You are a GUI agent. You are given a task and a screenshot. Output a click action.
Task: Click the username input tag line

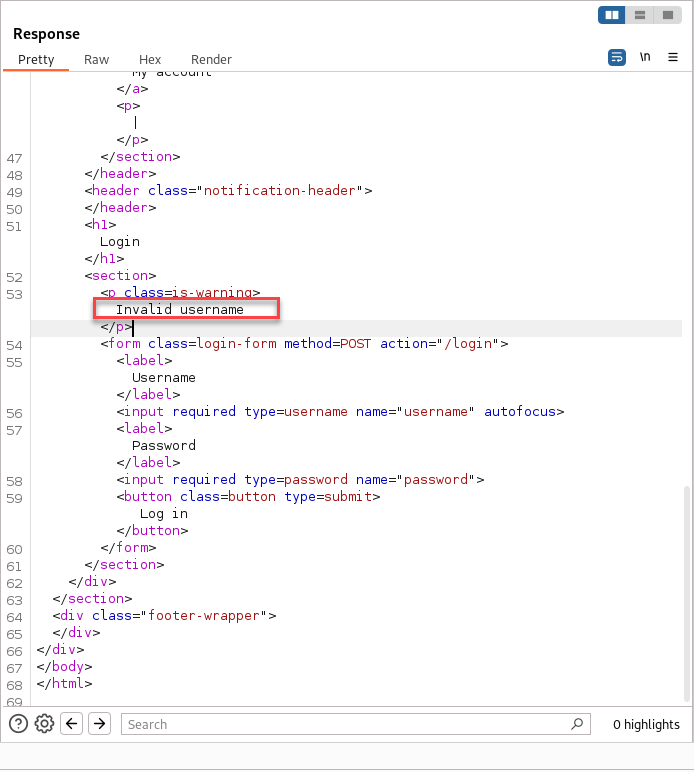click(340, 412)
